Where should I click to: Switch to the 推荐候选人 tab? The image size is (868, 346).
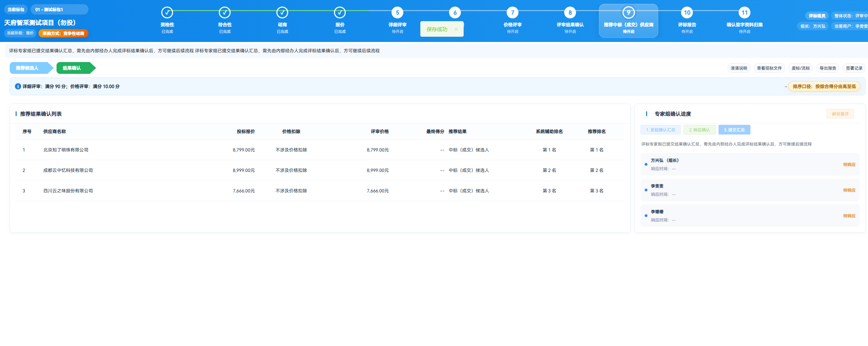click(31, 68)
